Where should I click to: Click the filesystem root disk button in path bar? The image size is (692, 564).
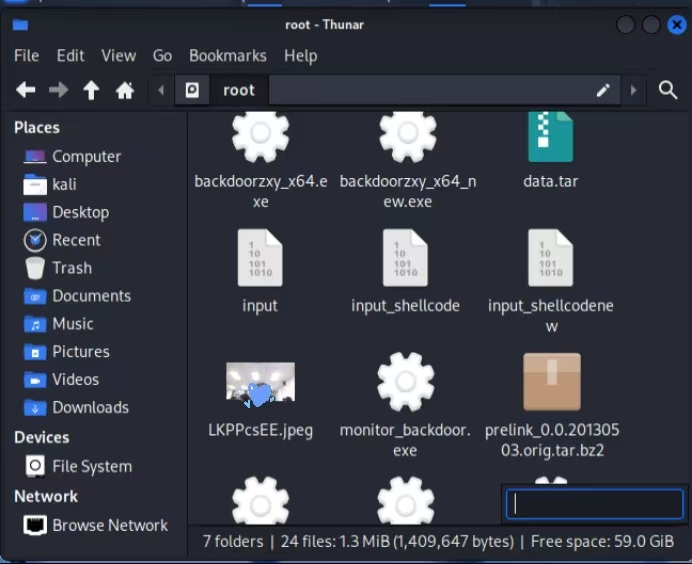pyautogui.click(x=192, y=90)
